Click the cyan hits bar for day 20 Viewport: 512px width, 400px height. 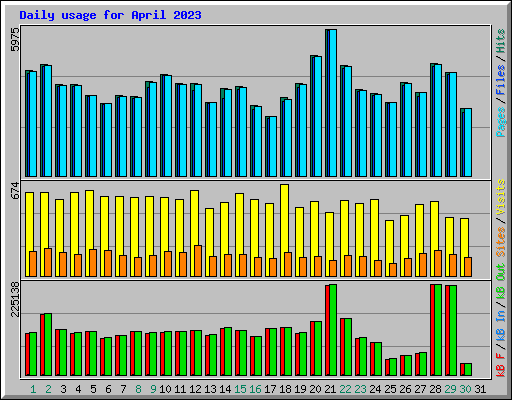318,116
